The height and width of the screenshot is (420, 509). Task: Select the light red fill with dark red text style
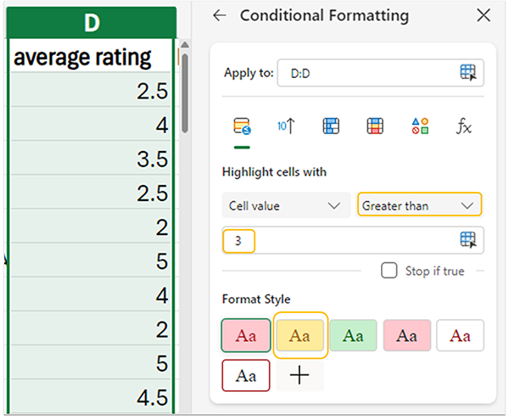click(245, 335)
